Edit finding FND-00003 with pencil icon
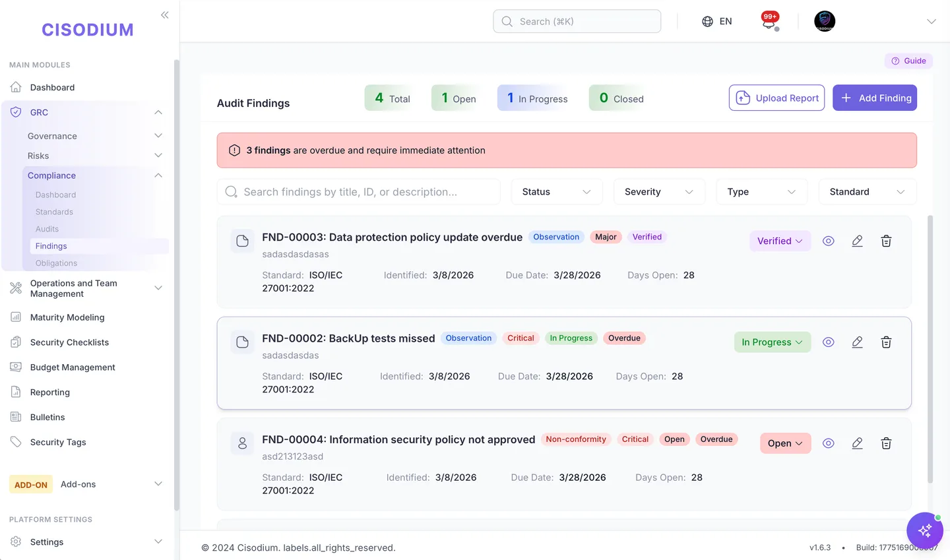 click(x=857, y=241)
